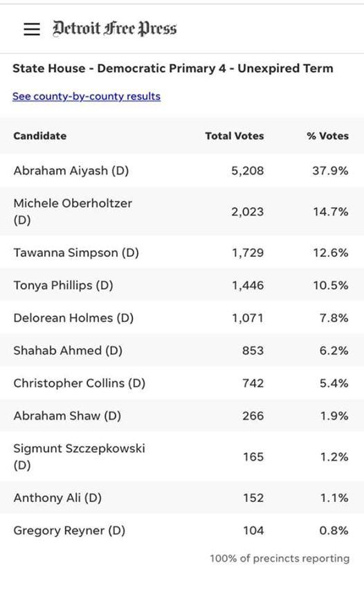364x590 pixels.
Task: Select the Candidate column header
Action: (40, 136)
